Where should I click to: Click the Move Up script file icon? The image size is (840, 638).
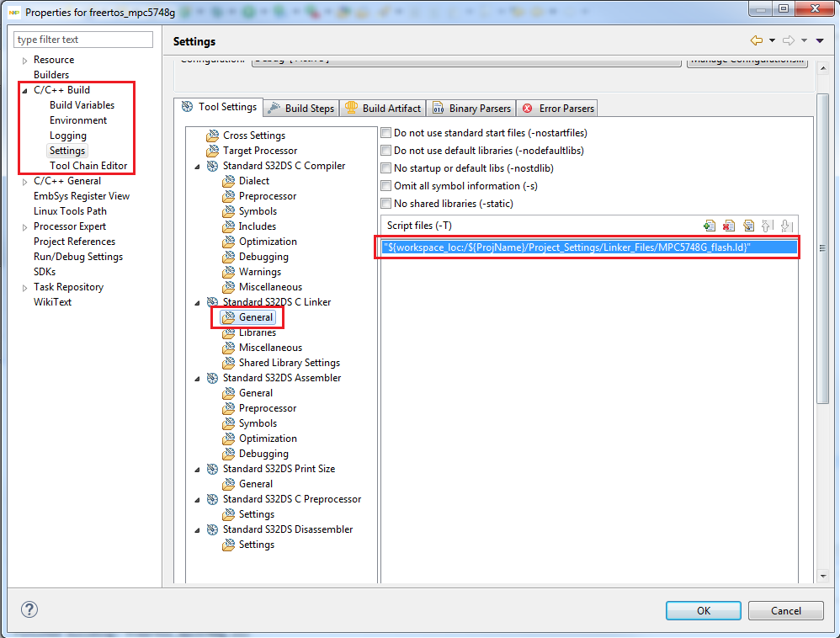pos(767,226)
